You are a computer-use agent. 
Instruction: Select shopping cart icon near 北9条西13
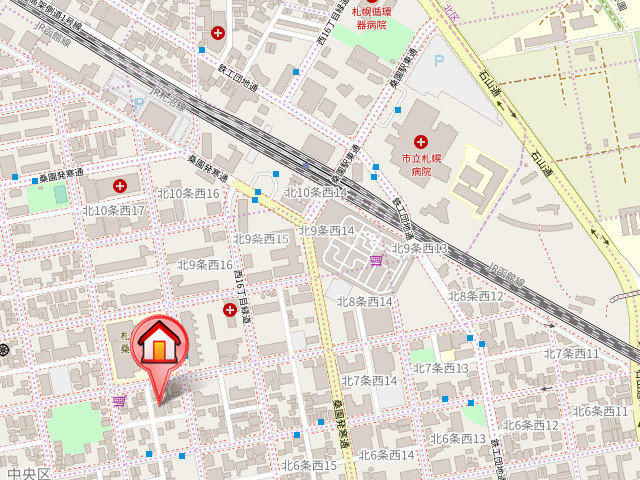click(376, 261)
